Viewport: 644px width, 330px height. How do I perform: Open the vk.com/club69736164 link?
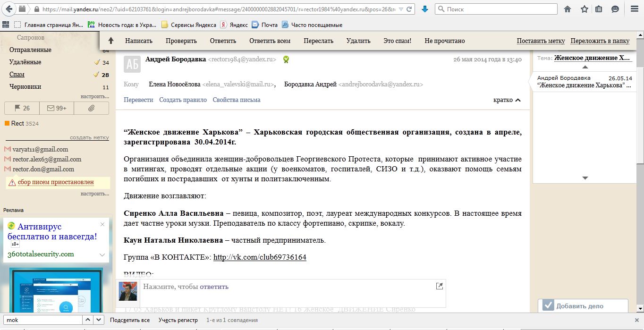260,257
